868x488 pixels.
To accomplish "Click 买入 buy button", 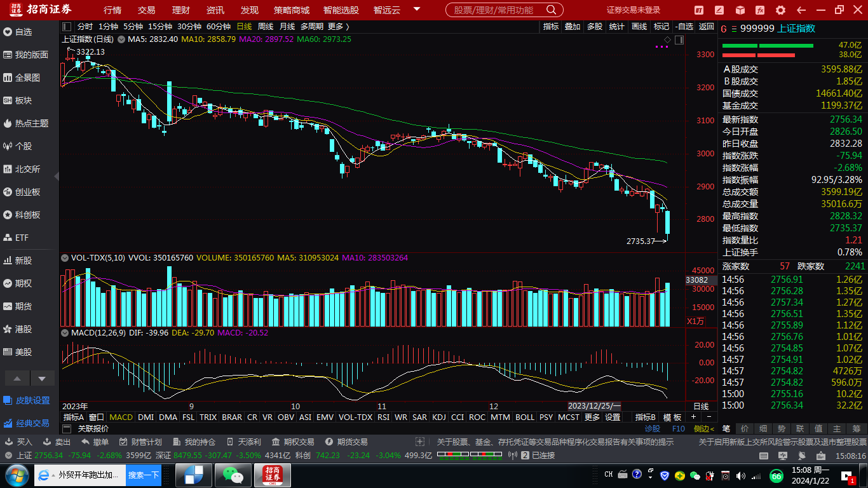I will (18, 442).
